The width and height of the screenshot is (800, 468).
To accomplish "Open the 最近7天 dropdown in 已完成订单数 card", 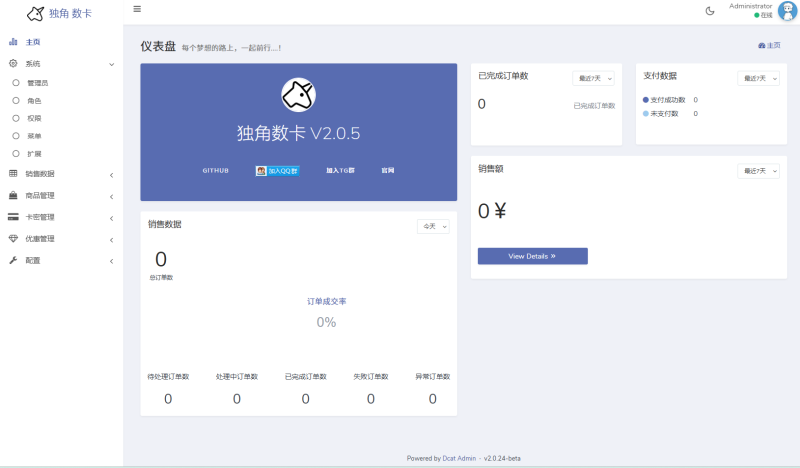I will coord(593,78).
